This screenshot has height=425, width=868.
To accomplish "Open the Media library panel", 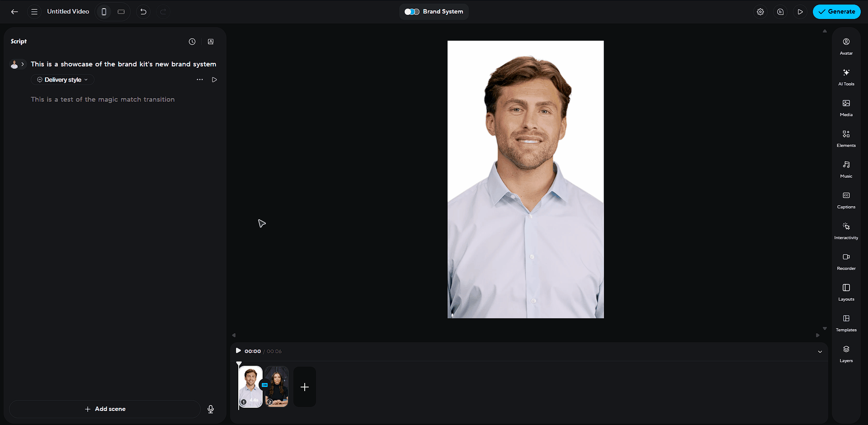I will pyautogui.click(x=846, y=108).
